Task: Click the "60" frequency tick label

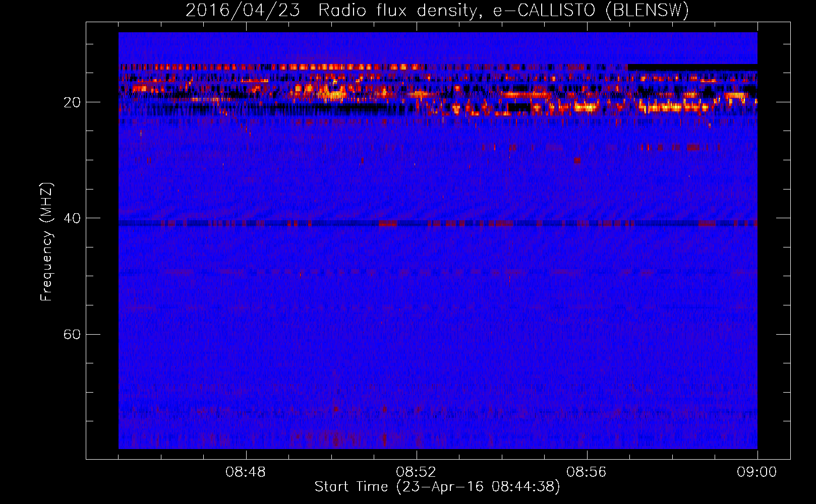Action: pyautogui.click(x=72, y=334)
